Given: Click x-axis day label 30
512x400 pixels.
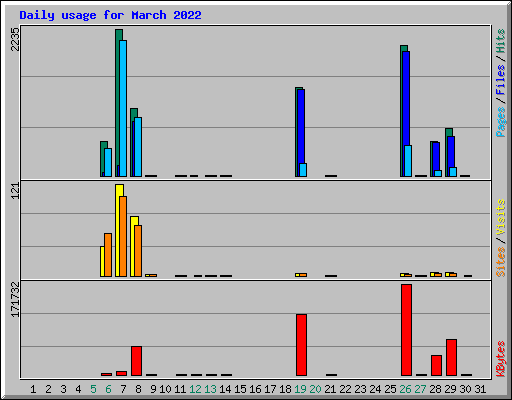Looking at the screenshot, I should [465, 389].
